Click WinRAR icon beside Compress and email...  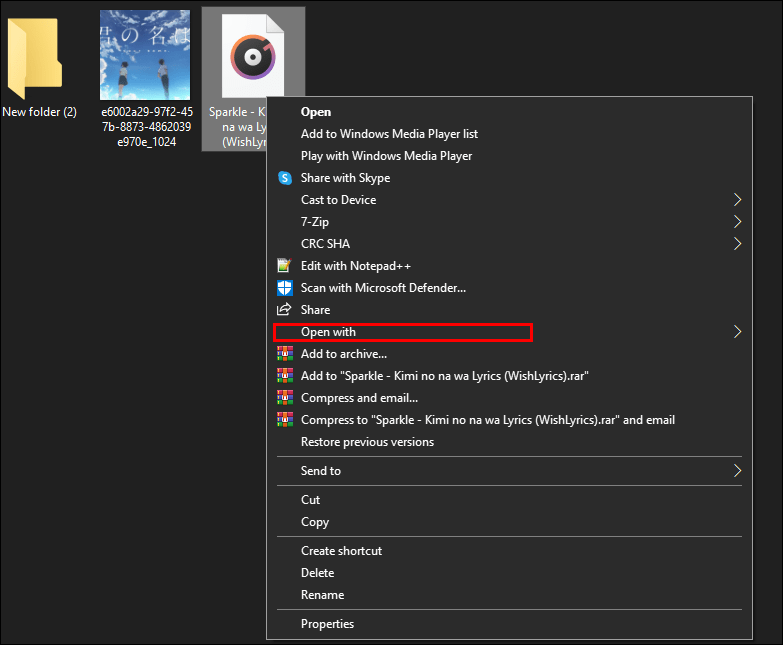(285, 397)
